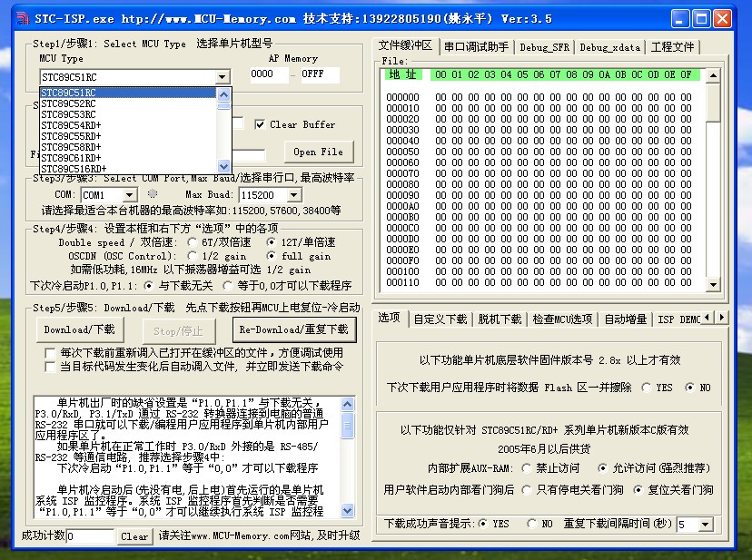This screenshot has height=560, width=752.
Task: Click help text scrollbar down arrow
Action: (348, 511)
